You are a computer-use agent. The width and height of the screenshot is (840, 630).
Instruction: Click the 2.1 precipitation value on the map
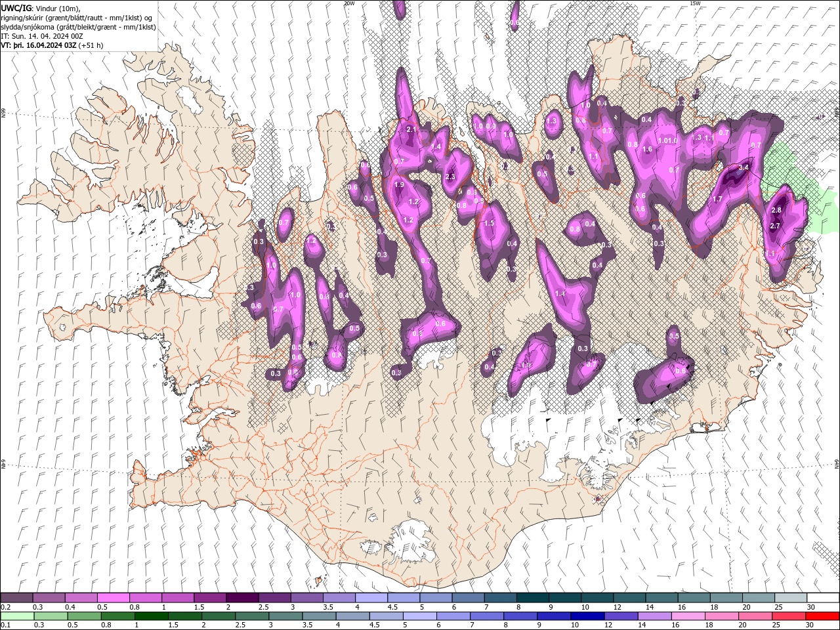point(411,130)
